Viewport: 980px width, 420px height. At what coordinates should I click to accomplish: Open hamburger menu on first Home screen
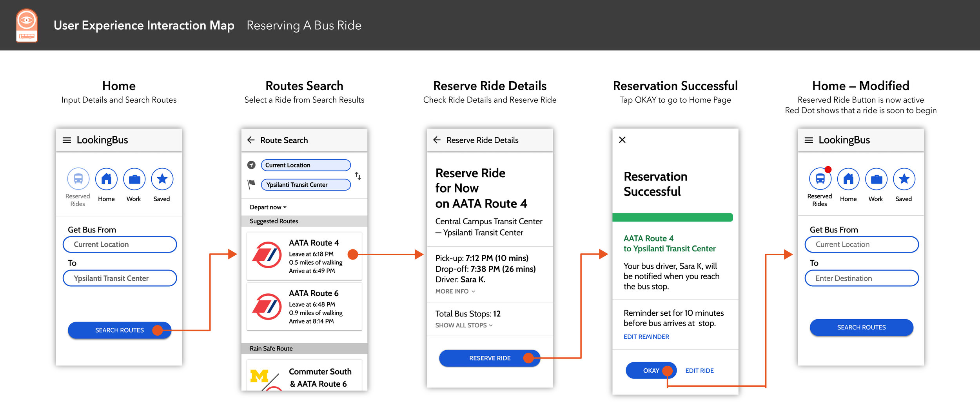(x=67, y=140)
